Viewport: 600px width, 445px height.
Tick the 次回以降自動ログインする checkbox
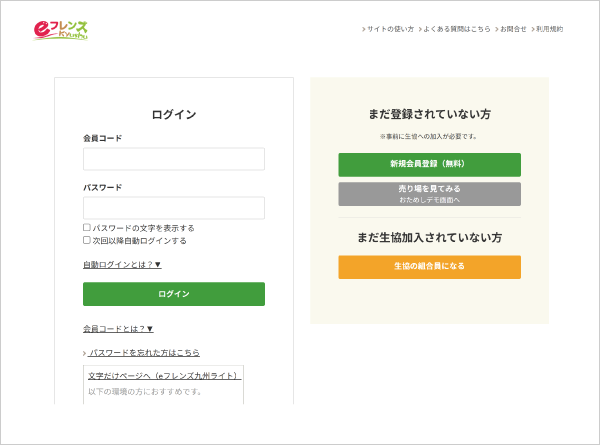point(87,240)
